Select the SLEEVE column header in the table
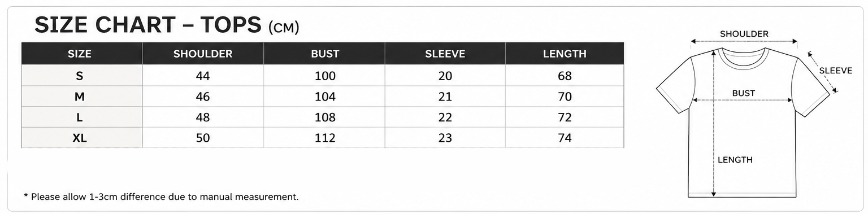868x214 pixels. pos(445,54)
